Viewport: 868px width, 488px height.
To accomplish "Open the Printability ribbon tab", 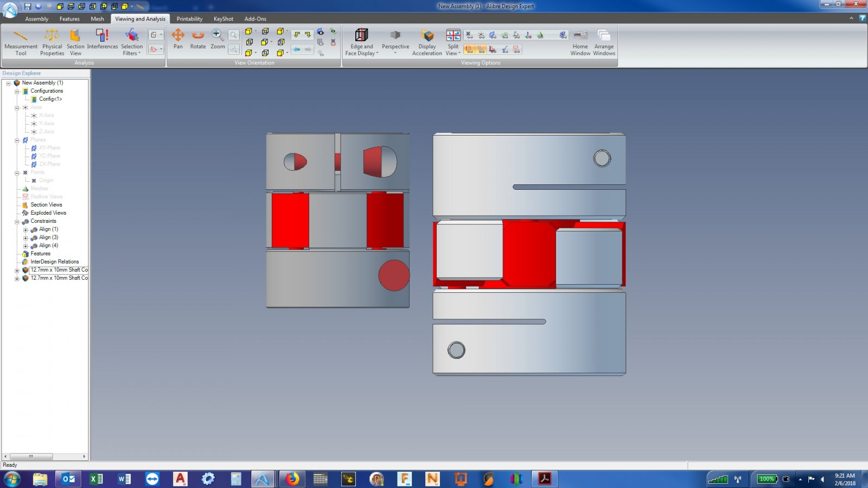I will point(189,19).
